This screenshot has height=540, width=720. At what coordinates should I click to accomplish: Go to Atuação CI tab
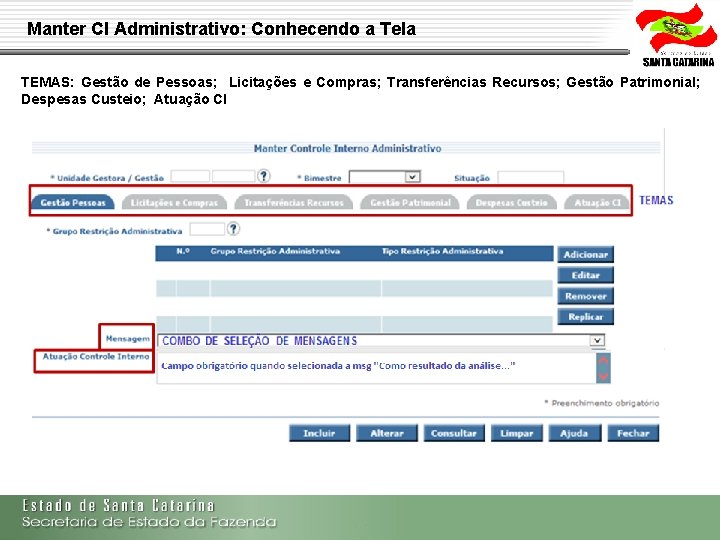(597, 202)
